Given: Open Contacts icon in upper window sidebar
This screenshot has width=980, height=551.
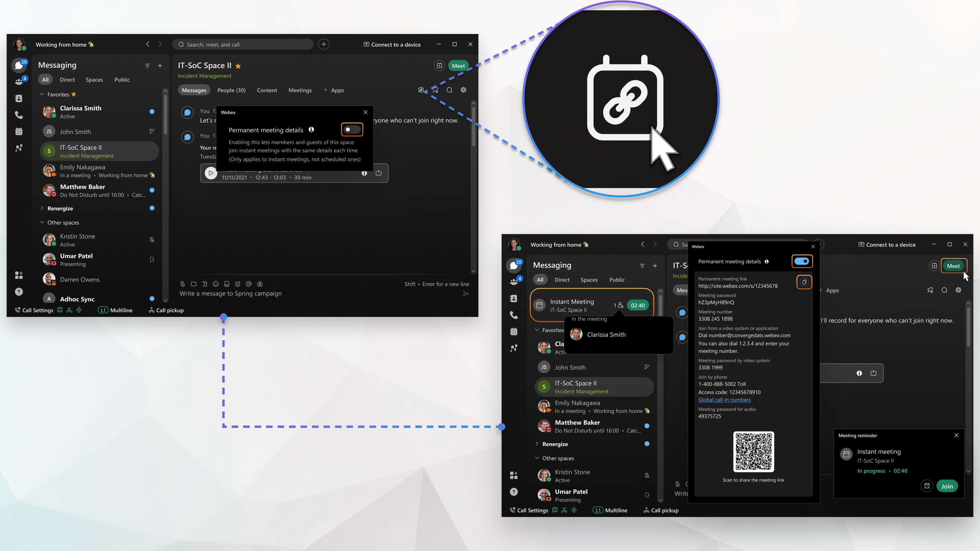Looking at the screenshot, I should click(19, 99).
